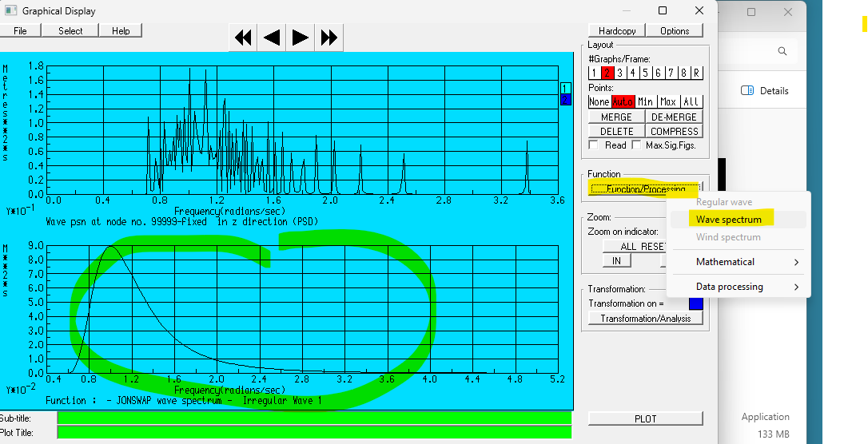Select graph 1 cyan legend indicator
The height and width of the screenshot is (444, 868).
(x=565, y=89)
